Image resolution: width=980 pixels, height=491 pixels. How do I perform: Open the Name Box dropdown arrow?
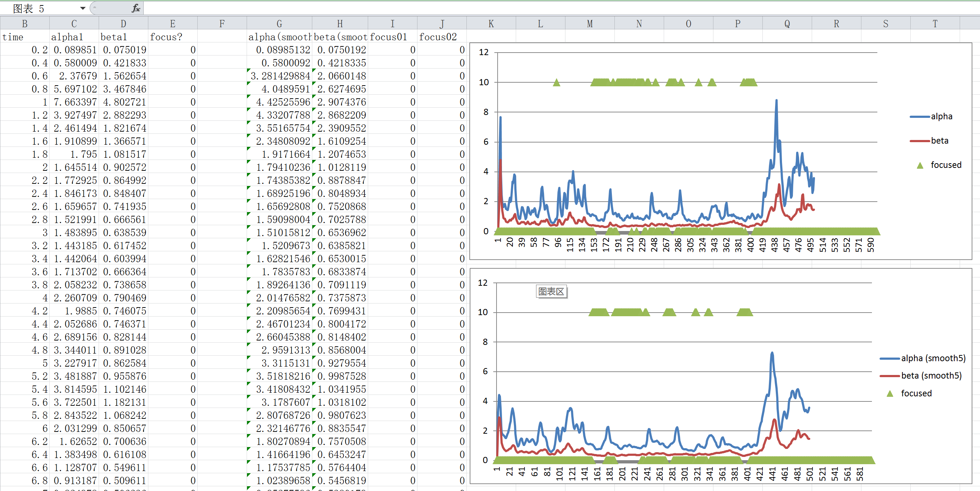click(82, 8)
